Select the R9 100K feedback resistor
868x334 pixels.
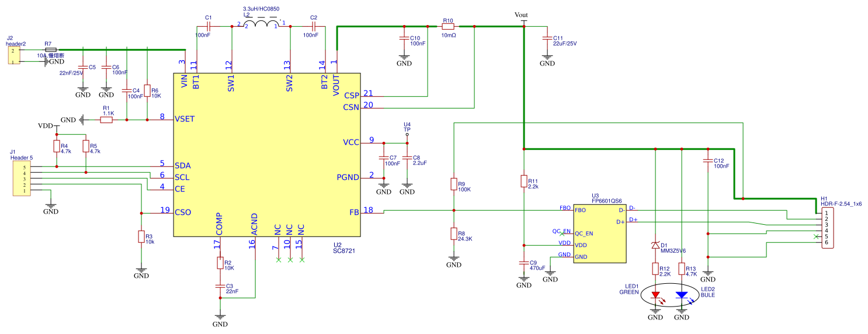tap(454, 184)
